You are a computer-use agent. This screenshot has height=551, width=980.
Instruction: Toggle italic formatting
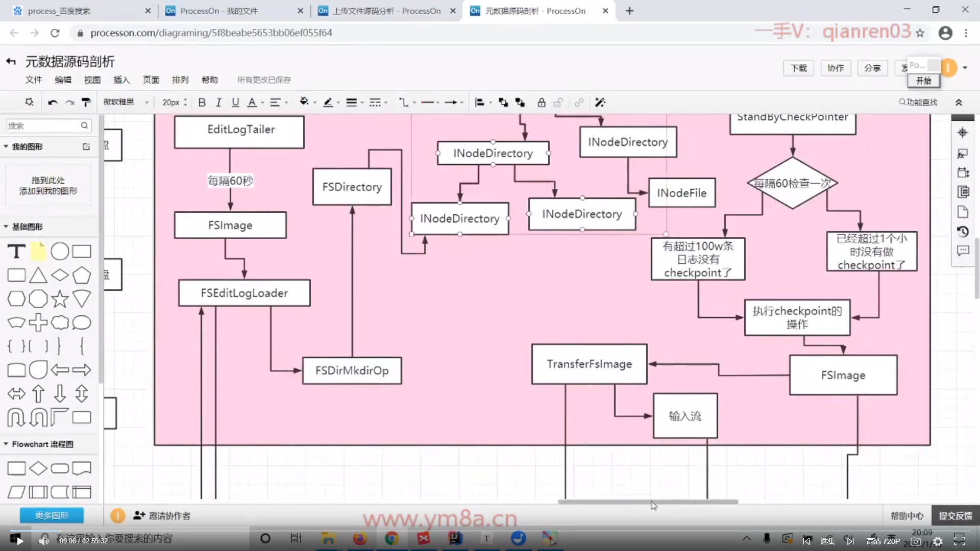click(218, 103)
